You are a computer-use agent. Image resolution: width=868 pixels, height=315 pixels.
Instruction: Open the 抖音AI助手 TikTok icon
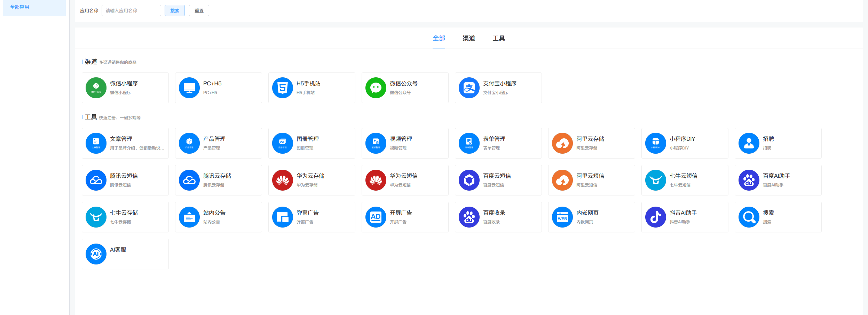tap(656, 217)
